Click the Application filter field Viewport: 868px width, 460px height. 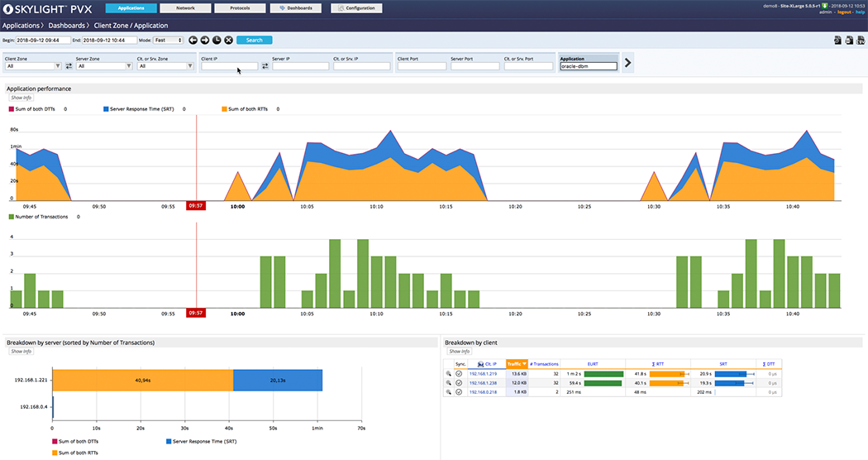pos(588,66)
